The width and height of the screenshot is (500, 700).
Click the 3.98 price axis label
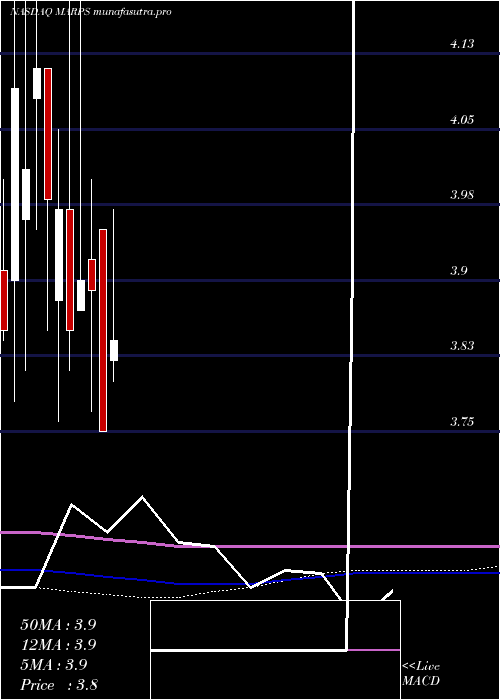click(x=462, y=195)
